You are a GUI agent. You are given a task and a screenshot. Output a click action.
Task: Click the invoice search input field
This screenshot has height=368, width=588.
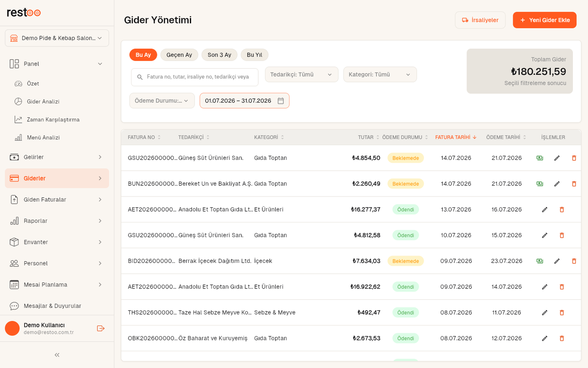[195, 77]
